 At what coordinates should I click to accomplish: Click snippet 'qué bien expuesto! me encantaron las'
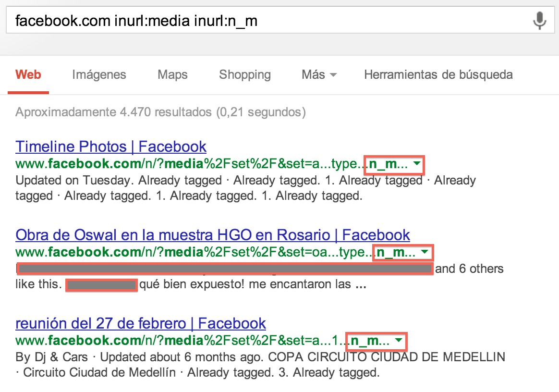[x=245, y=284]
